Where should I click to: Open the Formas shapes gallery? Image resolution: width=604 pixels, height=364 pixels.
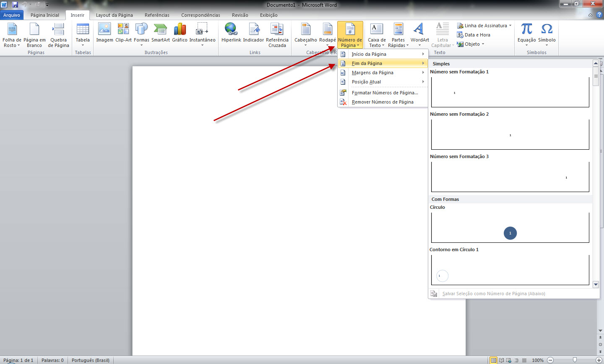click(141, 35)
